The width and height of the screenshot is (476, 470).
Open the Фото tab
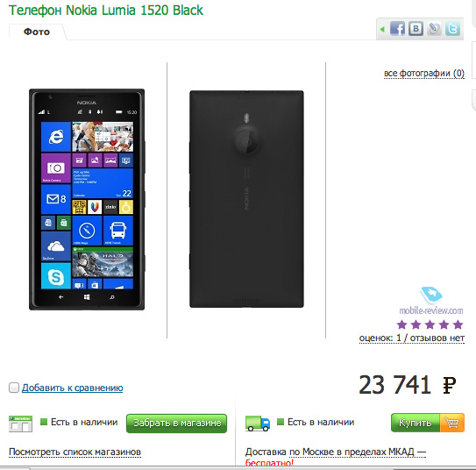pos(37,32)
